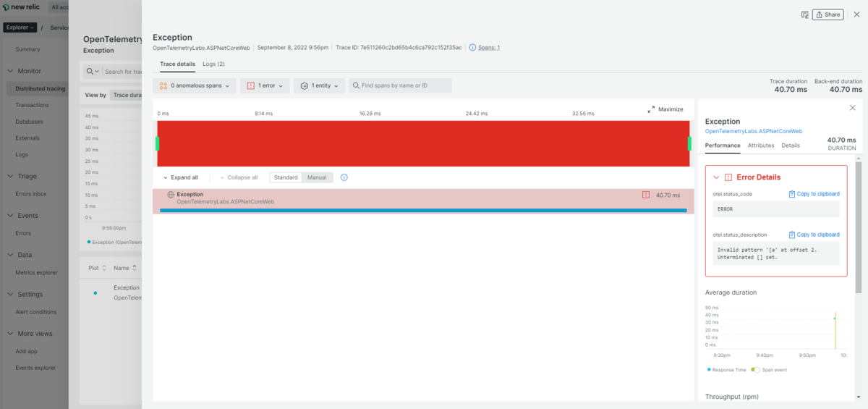Click the Find spans by name field
Image resolution: width=868 pixels, height=409 pixels.
(400, 85)
